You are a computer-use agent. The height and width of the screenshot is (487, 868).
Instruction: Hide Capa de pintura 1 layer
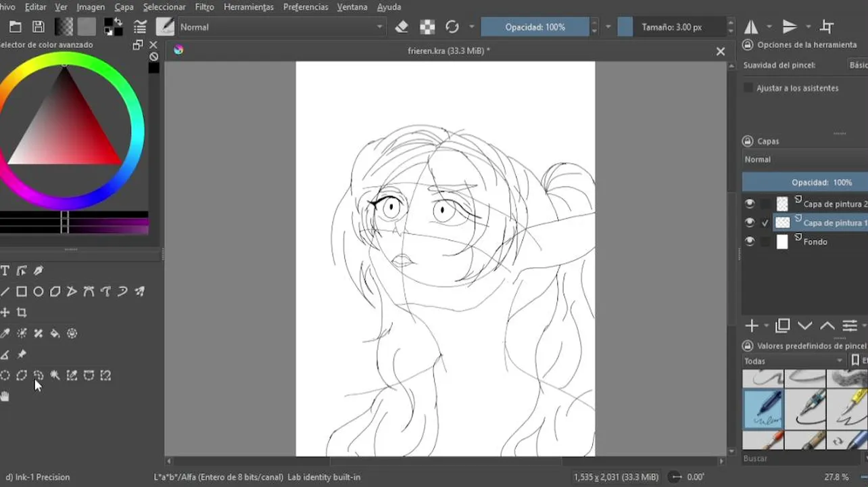click(x=750, y=223)
